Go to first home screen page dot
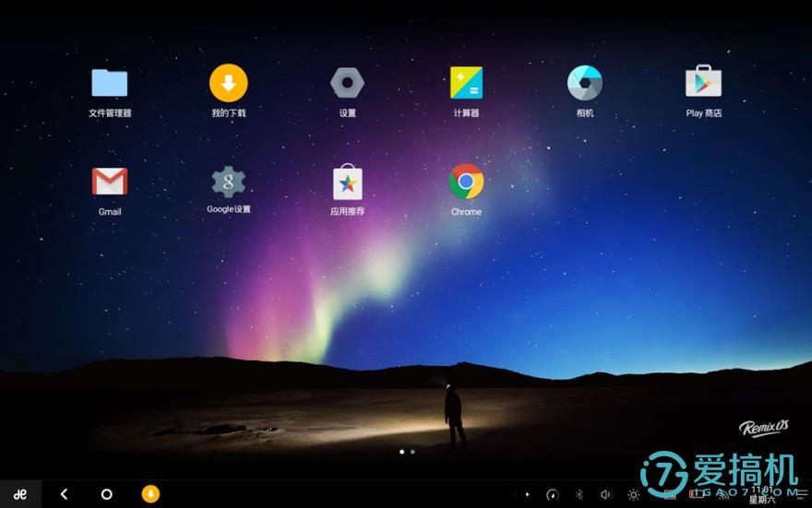Image resolution: width=812 pixels, height=508 pixels. tap(402, 452)
